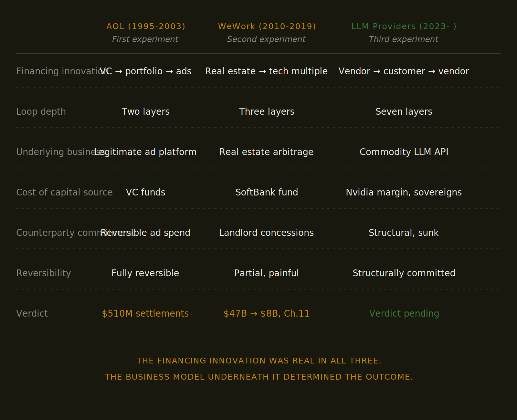Screen dimensions: 517x420
Task: Select the "$510M settlements" cell
Action: (x=145, y=313)
